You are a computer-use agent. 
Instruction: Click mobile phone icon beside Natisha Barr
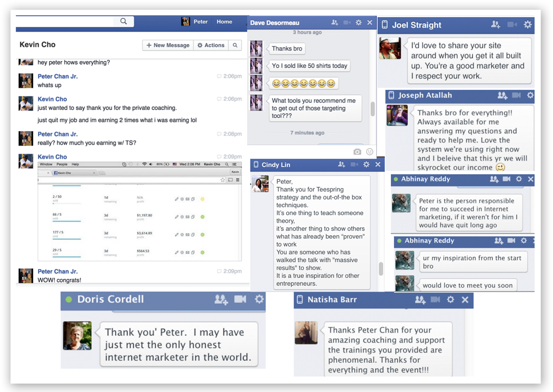click(300, 299)
